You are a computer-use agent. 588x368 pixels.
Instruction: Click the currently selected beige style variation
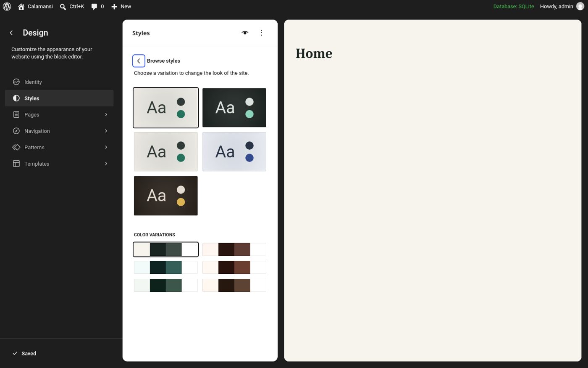166,108
